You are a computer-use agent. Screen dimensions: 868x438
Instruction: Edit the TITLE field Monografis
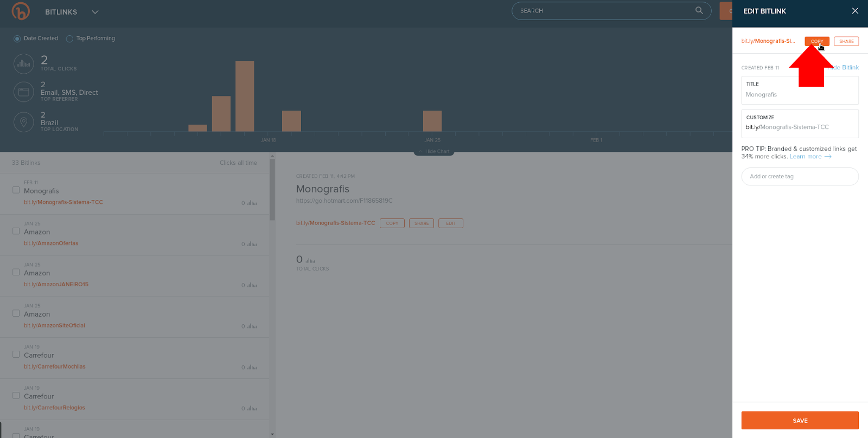click(x=800, y=90)
